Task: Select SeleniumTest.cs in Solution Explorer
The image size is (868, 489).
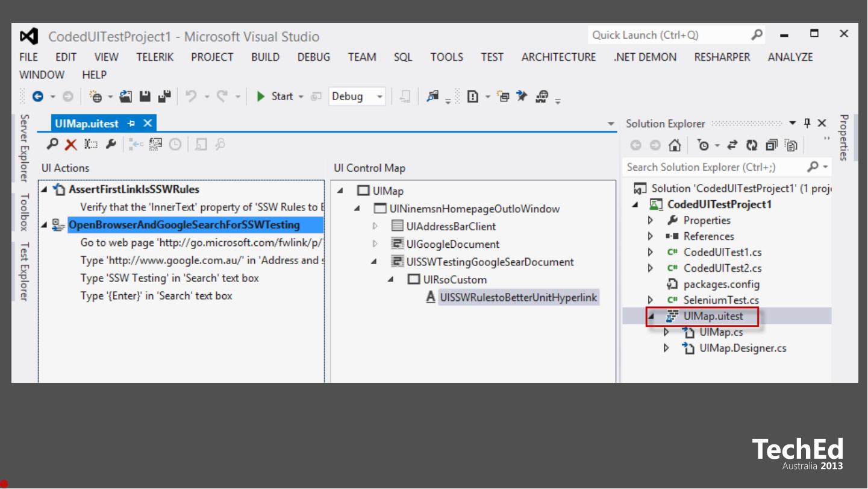Action: pos(720,300)
